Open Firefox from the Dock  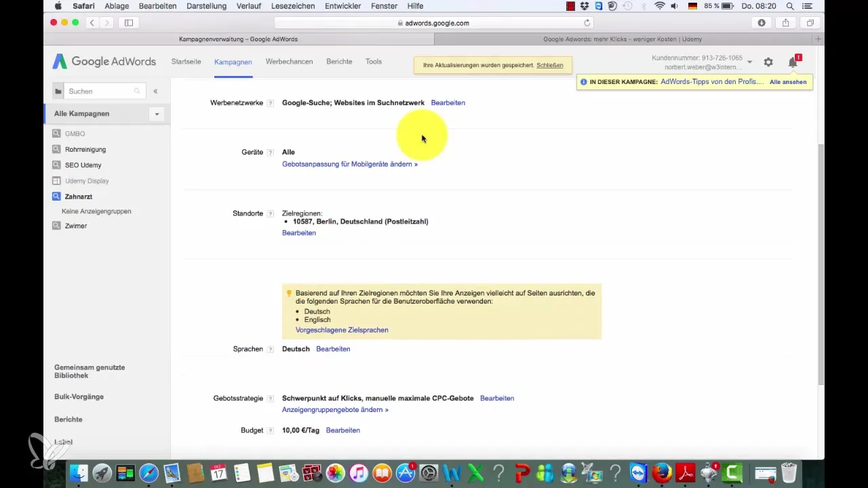coord(662,473)
